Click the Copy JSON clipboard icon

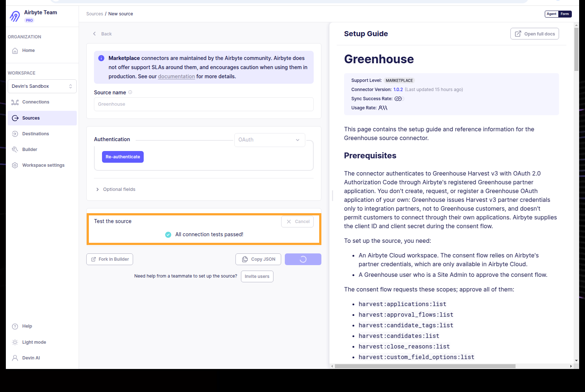245,259
